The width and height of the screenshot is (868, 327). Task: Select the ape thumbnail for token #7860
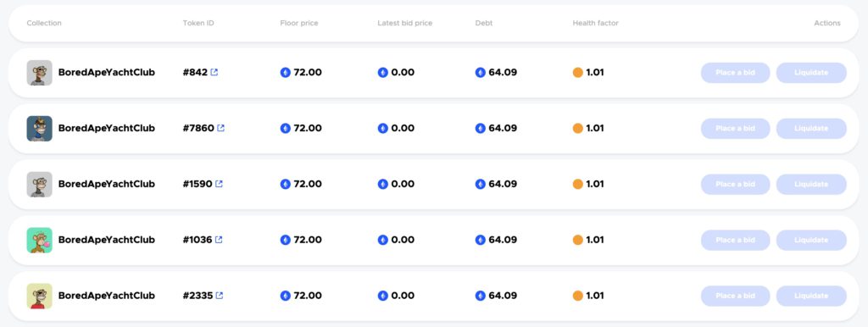coord(39,129)
